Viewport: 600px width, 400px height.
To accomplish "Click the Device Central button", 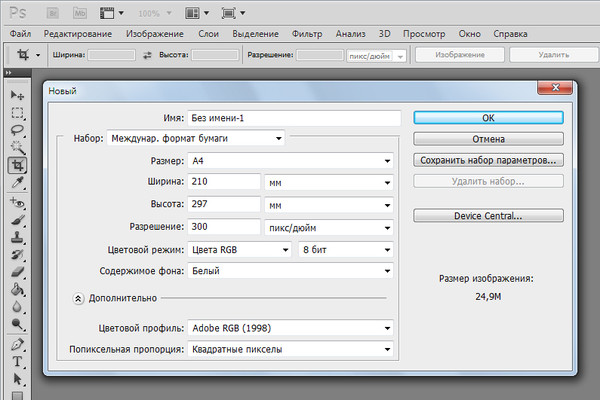I will (488, 216).
